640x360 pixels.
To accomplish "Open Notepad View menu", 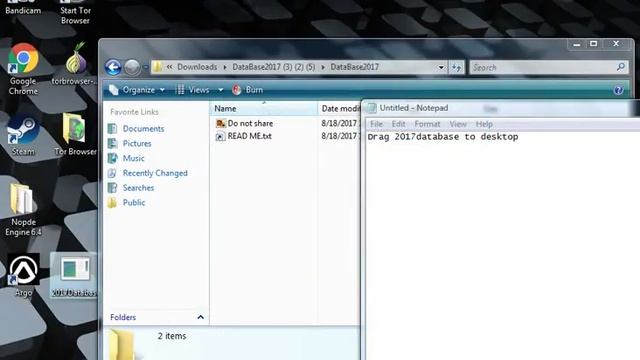I will [458, 124].
